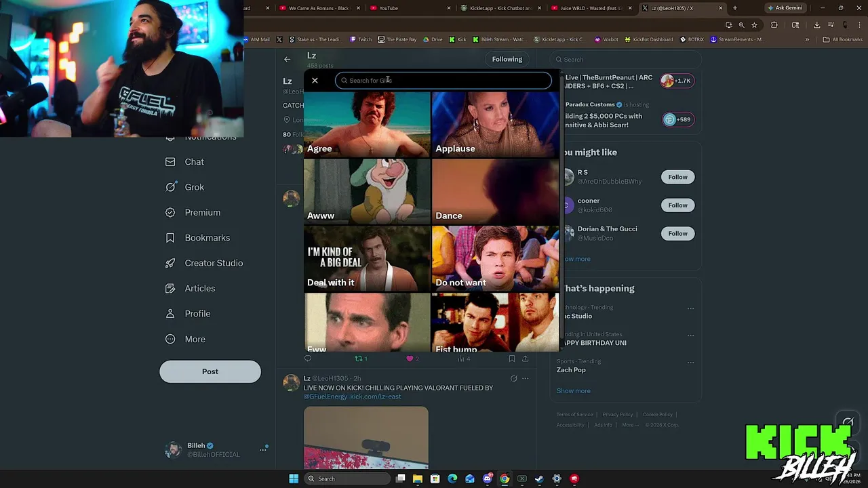This screenshot has height=488, width=868.
Task: Select the Dance GIF category
Action: click(496, 191)
